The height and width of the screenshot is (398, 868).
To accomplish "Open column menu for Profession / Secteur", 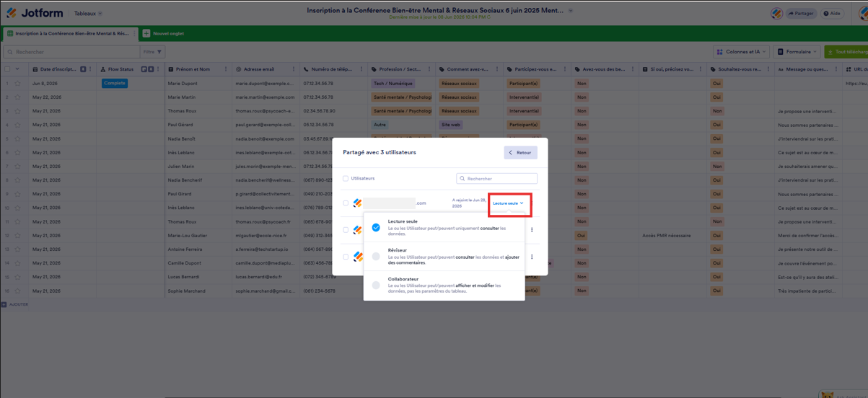I will (x=429, y=69).
